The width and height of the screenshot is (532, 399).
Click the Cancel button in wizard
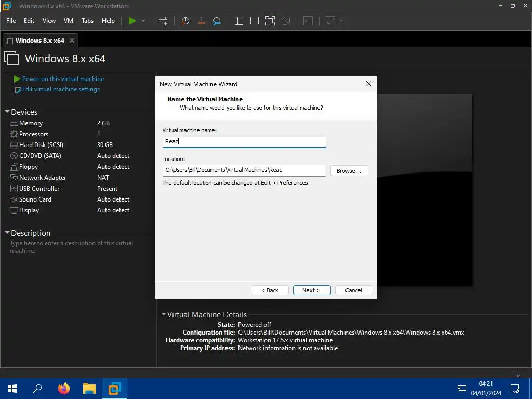tap(353, 290)
